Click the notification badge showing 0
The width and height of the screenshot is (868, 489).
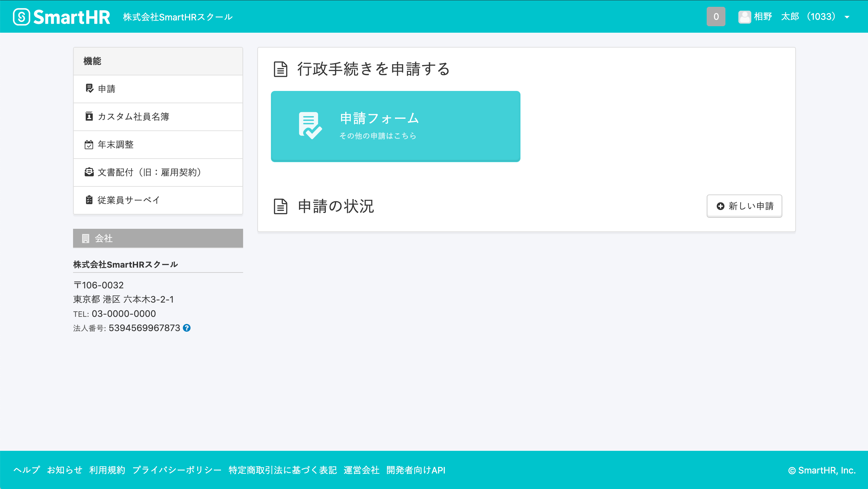click(x=716, y=16)
